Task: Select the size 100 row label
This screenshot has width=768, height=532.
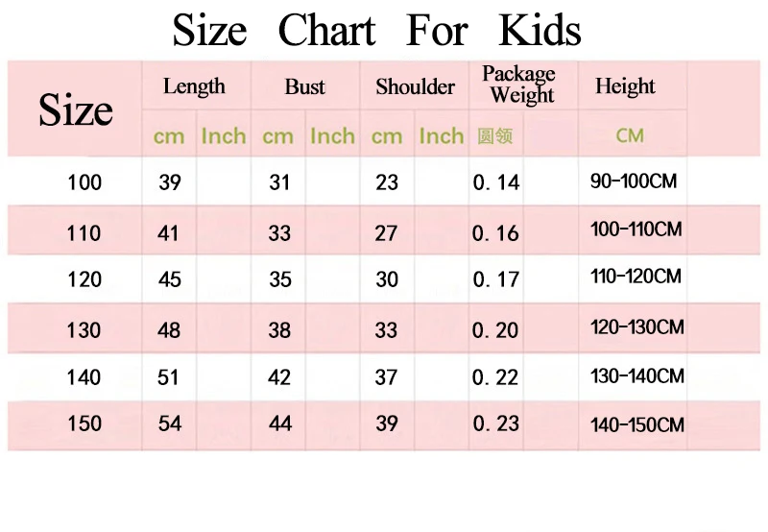Action: pos(84,181)
